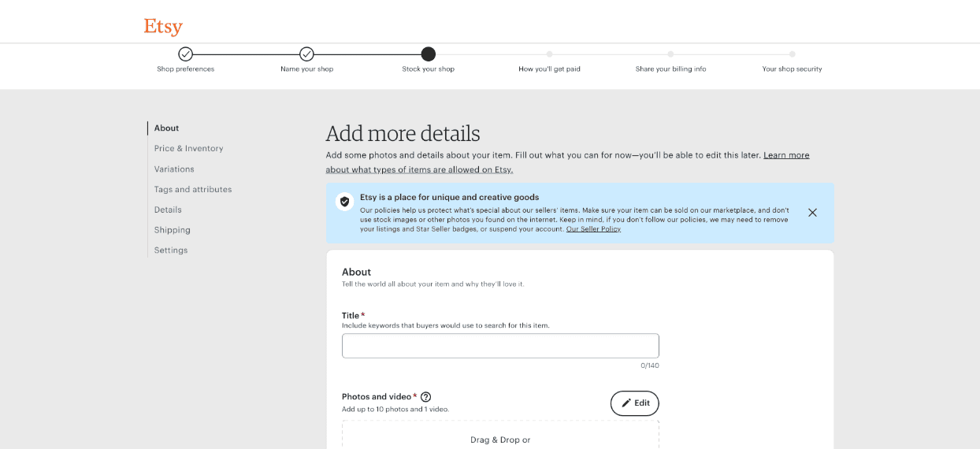Click the shield badge icon in banner
This screenshot has width=980, height=449.
point(344,202)
